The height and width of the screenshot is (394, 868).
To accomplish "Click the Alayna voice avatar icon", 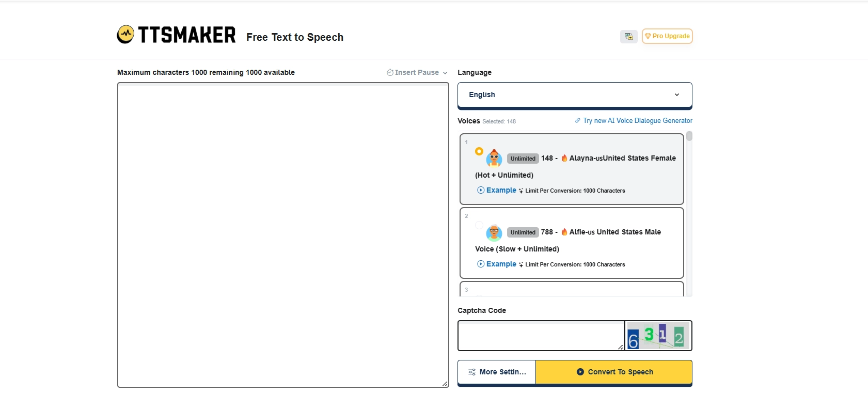I will [x=494, y=158].
